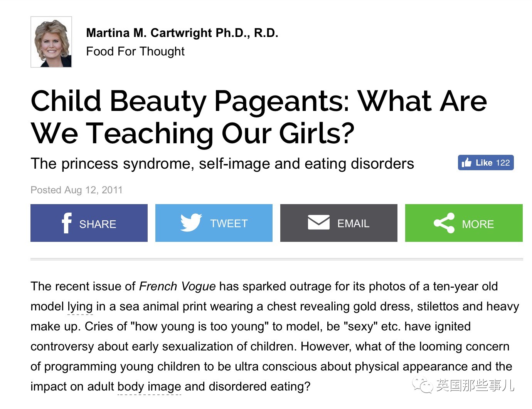532x409 pixels.
Task: Click the italic "French Vogue" text
Action: point(177,286)
